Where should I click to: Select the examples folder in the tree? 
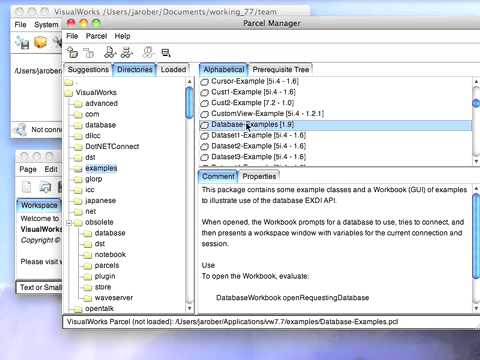pos(101,168)
